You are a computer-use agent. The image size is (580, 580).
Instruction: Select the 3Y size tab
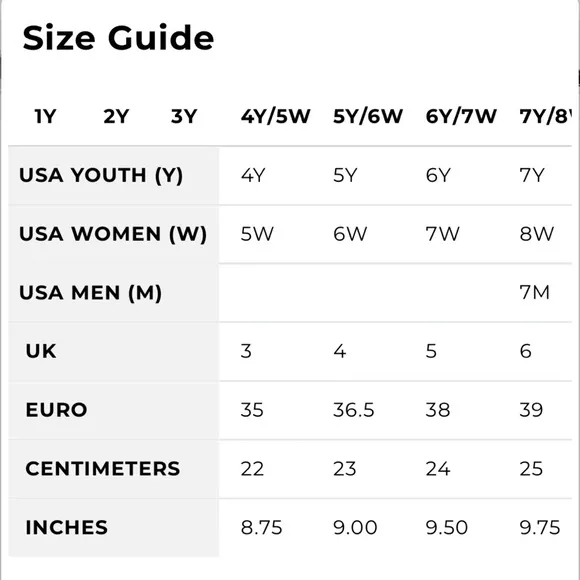coord(184,117)
